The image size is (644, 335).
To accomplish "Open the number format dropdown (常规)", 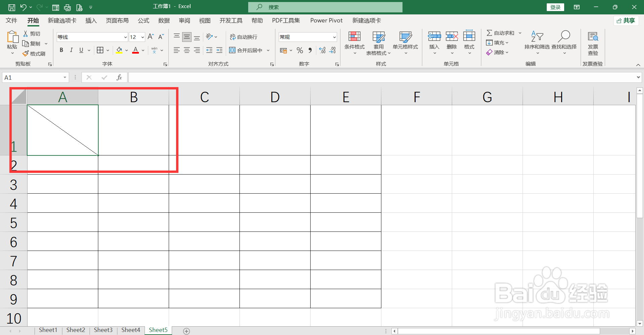I will pos(334,37).
